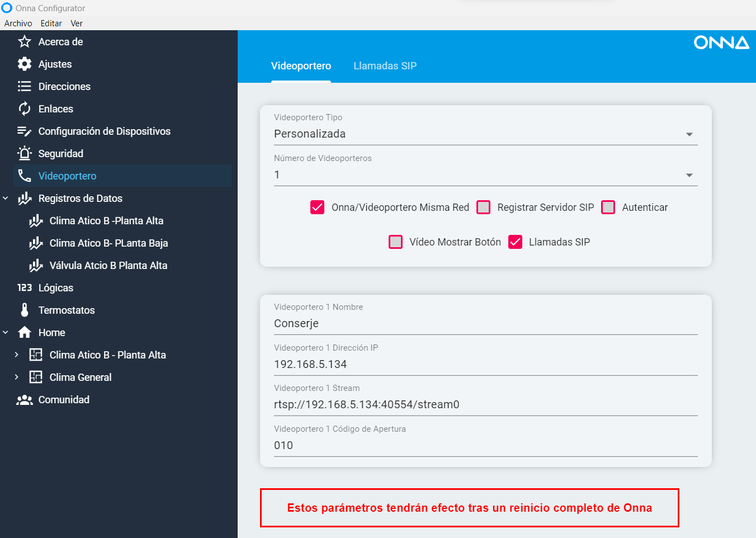Select the Enlaces sync arrows icon
Viewport: 756px width, 538px height.
point(25,109)
